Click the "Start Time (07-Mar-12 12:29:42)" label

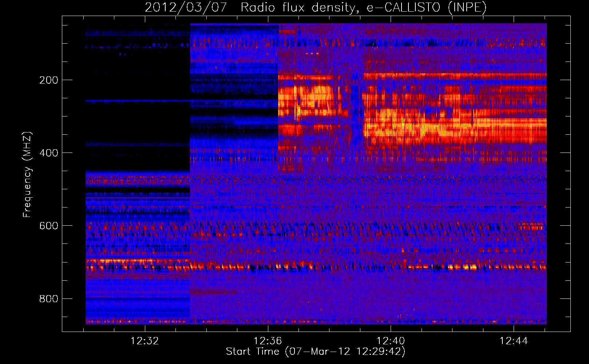316,352
